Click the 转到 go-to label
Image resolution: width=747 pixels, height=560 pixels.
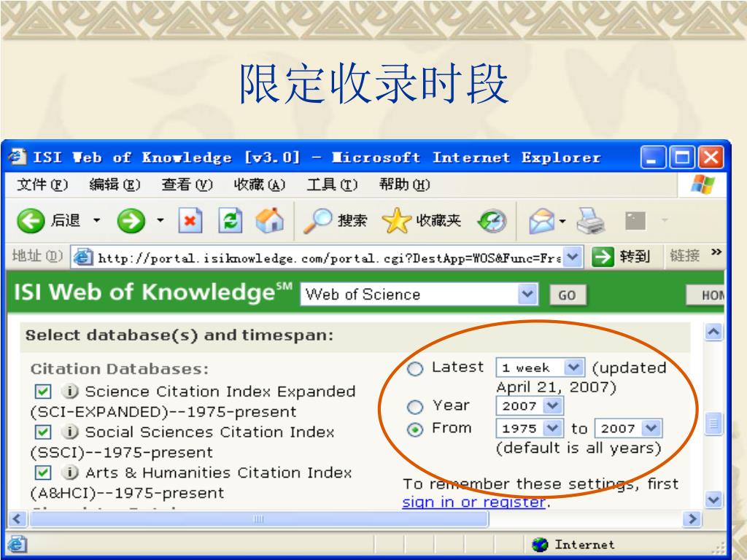coord(635,257)
